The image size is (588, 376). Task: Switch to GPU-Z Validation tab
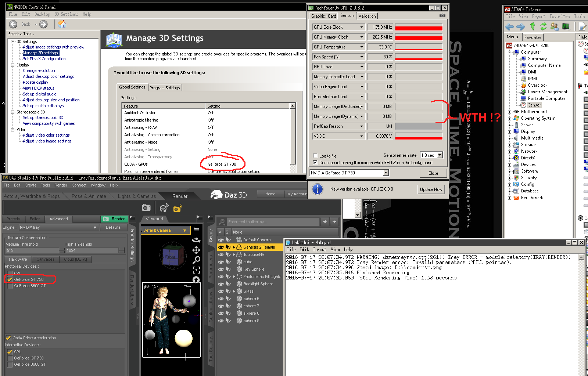(367, 16)
